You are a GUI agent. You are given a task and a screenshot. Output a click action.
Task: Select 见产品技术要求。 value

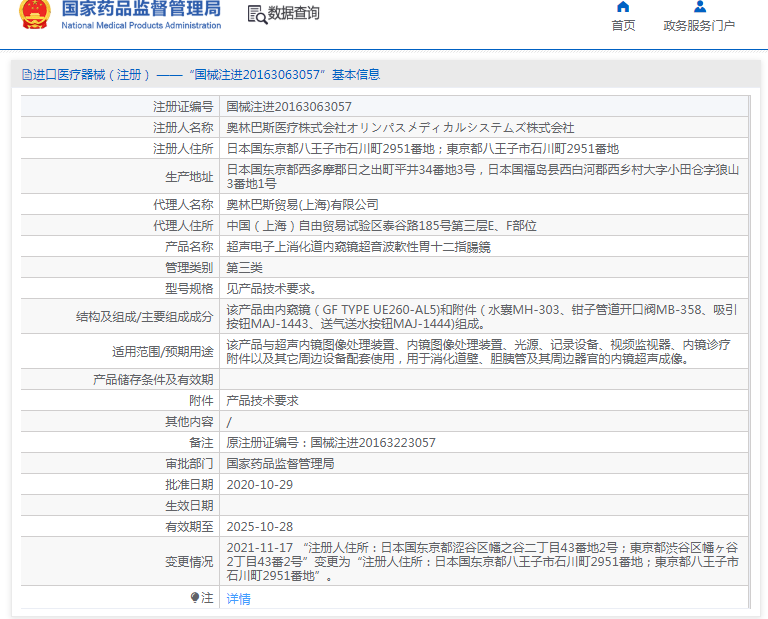tap(271, 289)
